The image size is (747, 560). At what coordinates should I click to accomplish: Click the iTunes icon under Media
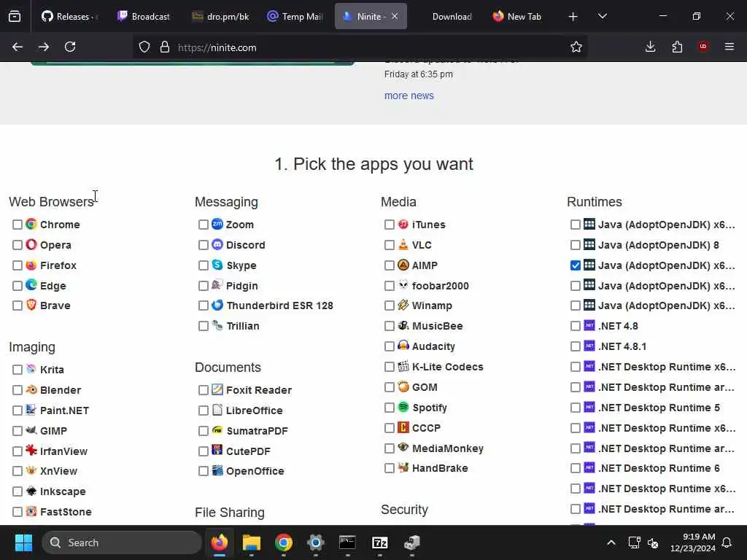403,224
